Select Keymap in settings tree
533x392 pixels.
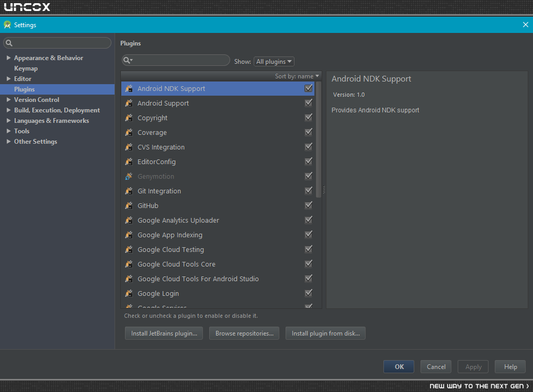click(x=26, y=68)
